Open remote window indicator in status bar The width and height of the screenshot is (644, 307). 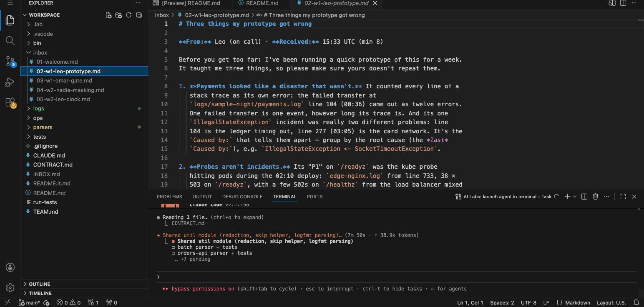pyautogui.click(x=8, y=303)
